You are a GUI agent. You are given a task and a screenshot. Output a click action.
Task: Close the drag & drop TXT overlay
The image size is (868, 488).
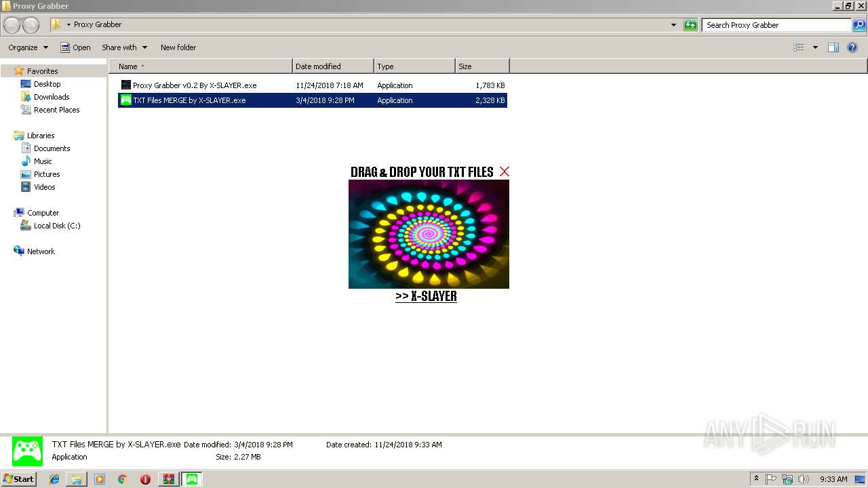coord(504,171)
